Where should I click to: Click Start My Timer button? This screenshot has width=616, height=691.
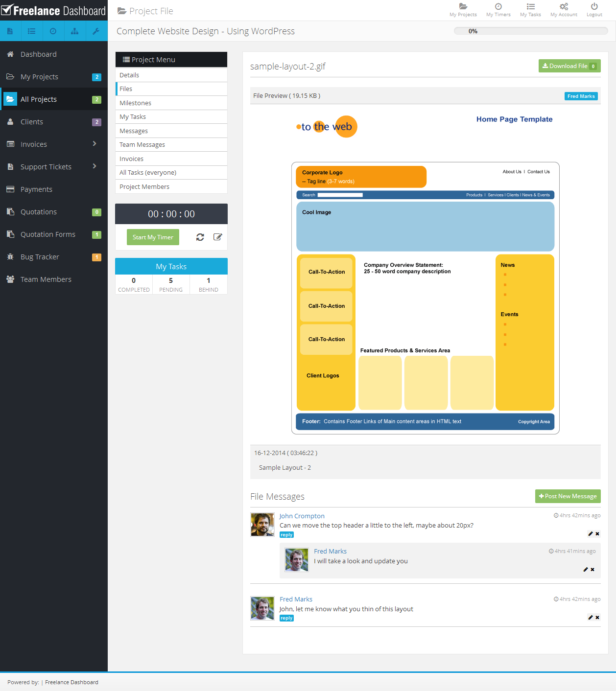[153, 237]
